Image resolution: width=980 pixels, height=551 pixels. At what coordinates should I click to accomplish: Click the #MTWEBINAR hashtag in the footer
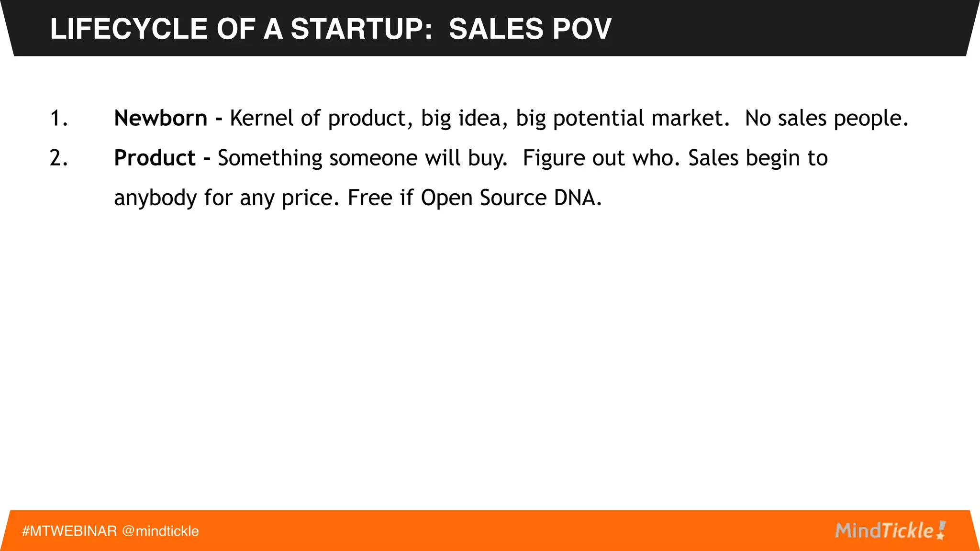69,531
